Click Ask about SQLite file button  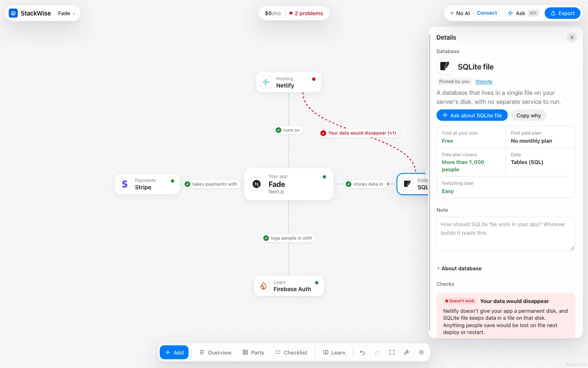472,115
